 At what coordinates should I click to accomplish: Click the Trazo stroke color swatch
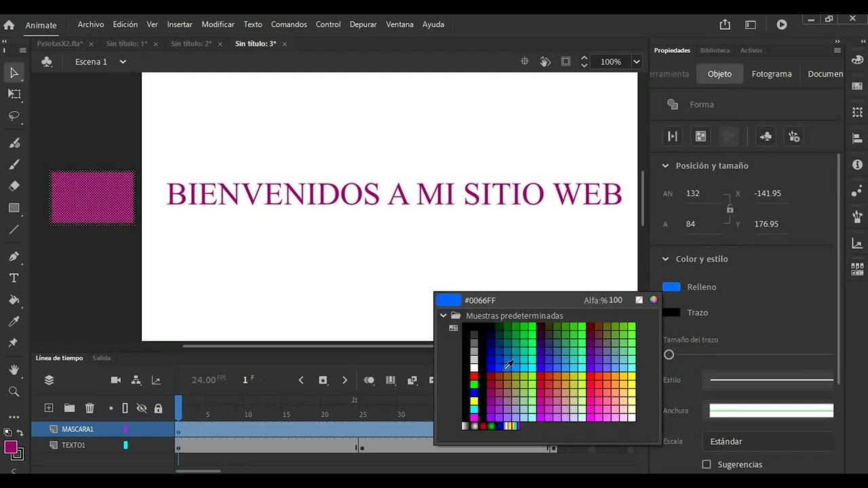pyautogui.click(x=671, y=312)
